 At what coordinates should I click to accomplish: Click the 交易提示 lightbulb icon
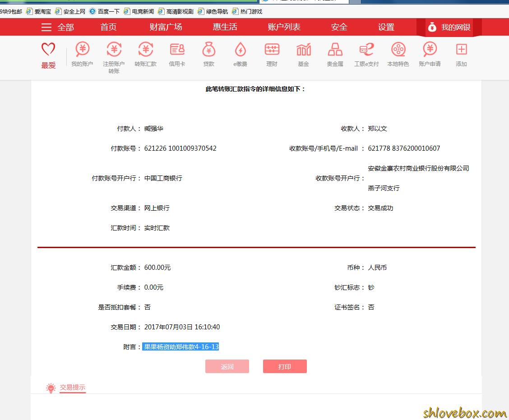(x=51, y=388)
